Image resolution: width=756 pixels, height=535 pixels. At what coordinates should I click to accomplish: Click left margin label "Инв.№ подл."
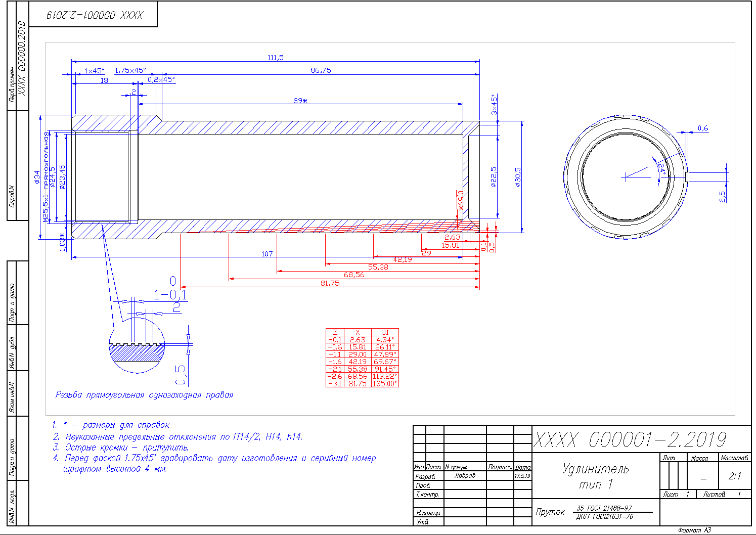[x=12, y=507]
